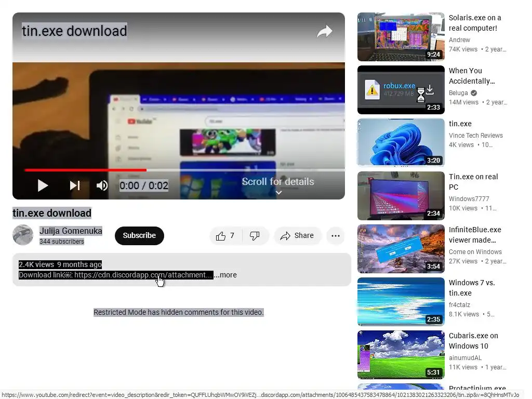This screenshot has height=399, width=532.
Task: Open When You Accidentally video title
Action: coord(472,76)
